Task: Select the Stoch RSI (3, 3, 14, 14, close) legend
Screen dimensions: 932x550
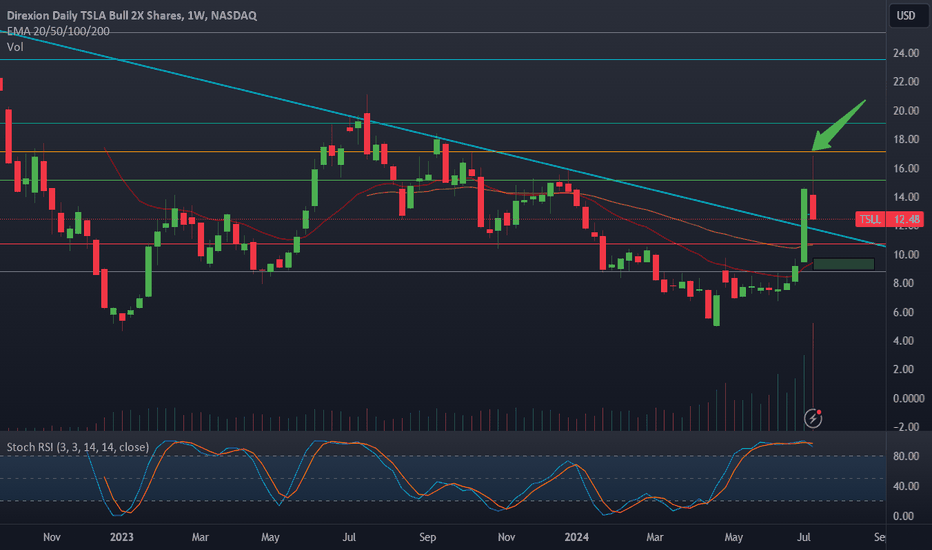Action: pyautogui.click(x=78, y=447)
